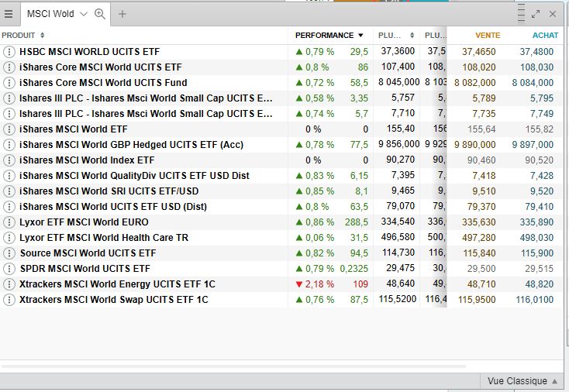Open options menu for Source MSCI World UCITS ETF

pyautogui.click(x=9, y=253)
